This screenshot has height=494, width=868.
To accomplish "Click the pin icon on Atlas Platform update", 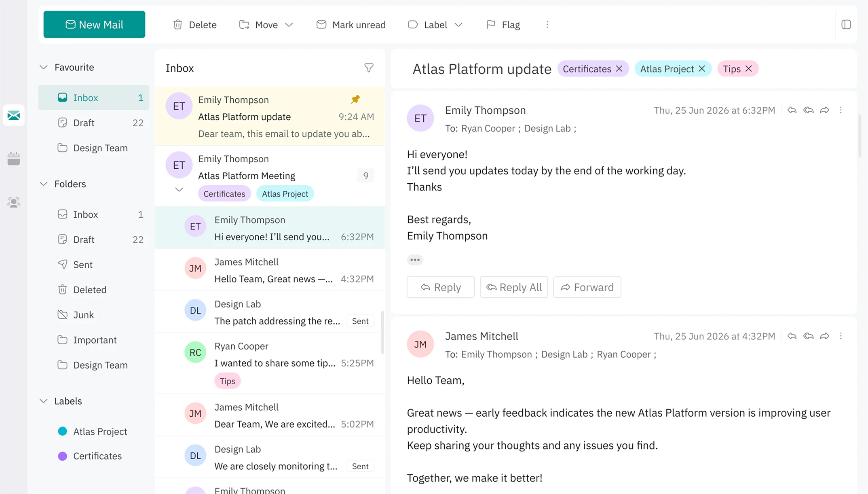I will [355, 99].
